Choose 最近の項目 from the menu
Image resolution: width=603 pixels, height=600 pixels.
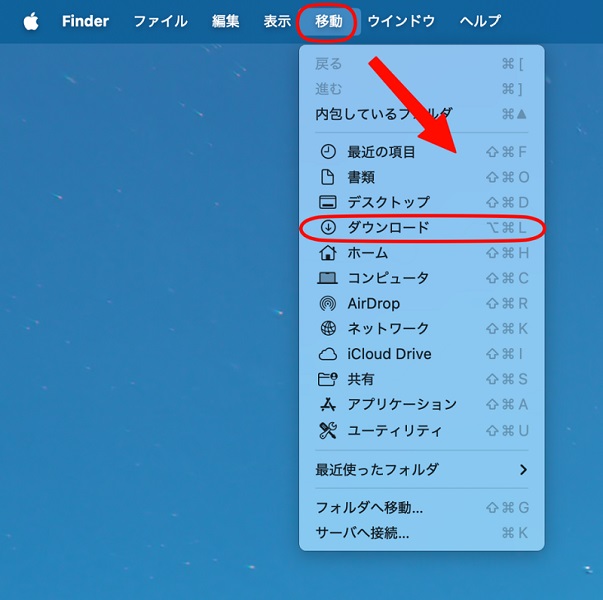pos(421,152)
